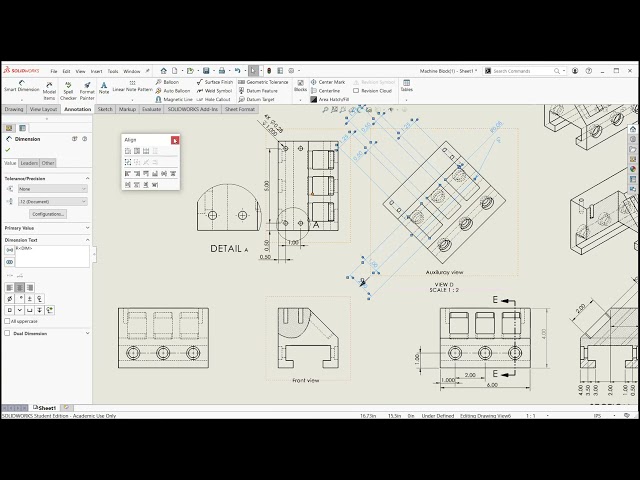Collapse the Tolerance/Precision section
The image size is (640, 480).
(87, 178)
